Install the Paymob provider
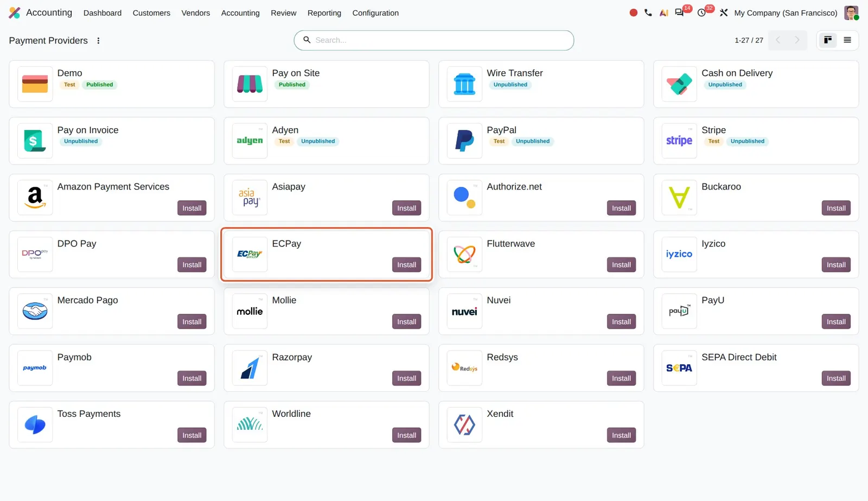Screen dimensions: 868x501 coord(192,378)
